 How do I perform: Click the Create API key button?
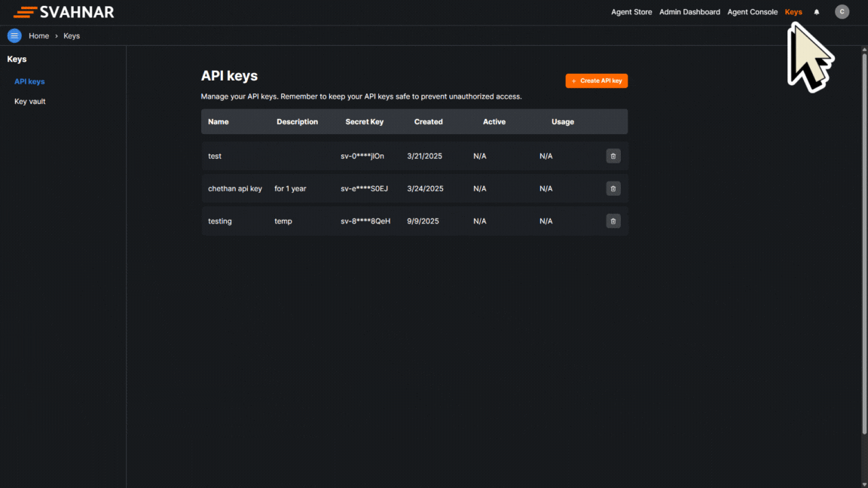tap(596, 81)
